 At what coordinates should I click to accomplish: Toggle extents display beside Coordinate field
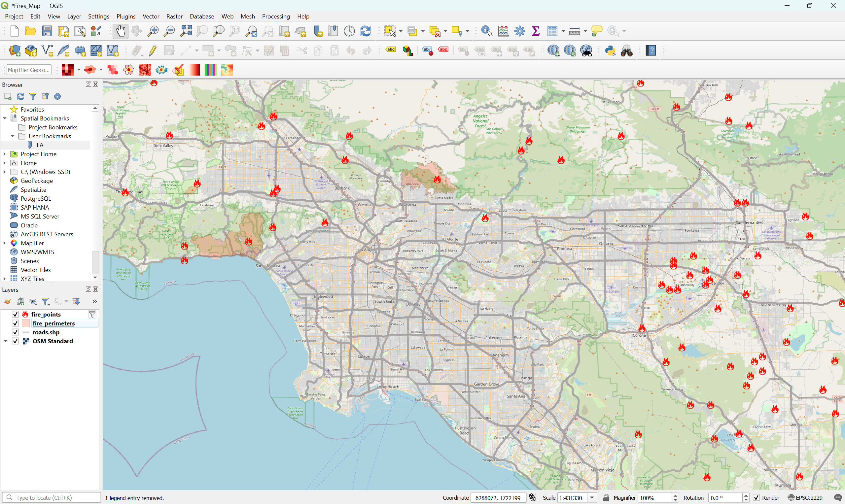point(532,497)
